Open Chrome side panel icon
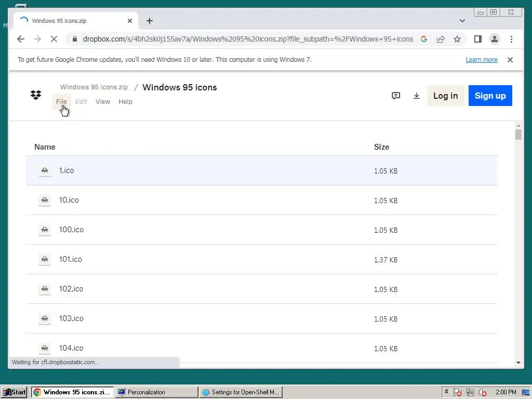 coord(478,39)
